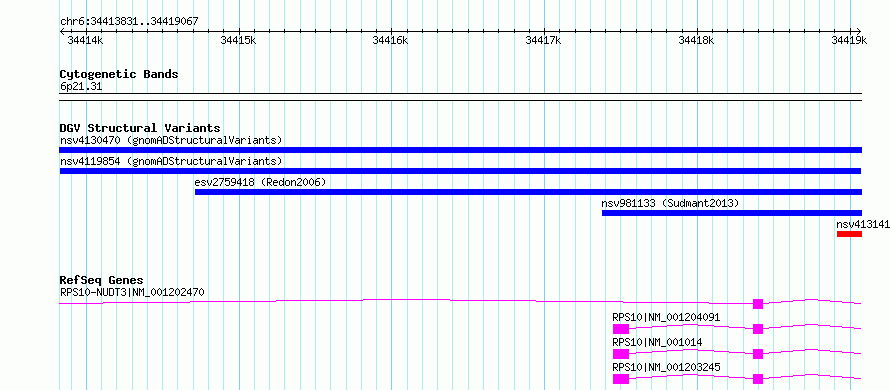This screenshot has height=390, width=890.
Task: Click the 34418k ruler tick label
Action: pos(696,40)
